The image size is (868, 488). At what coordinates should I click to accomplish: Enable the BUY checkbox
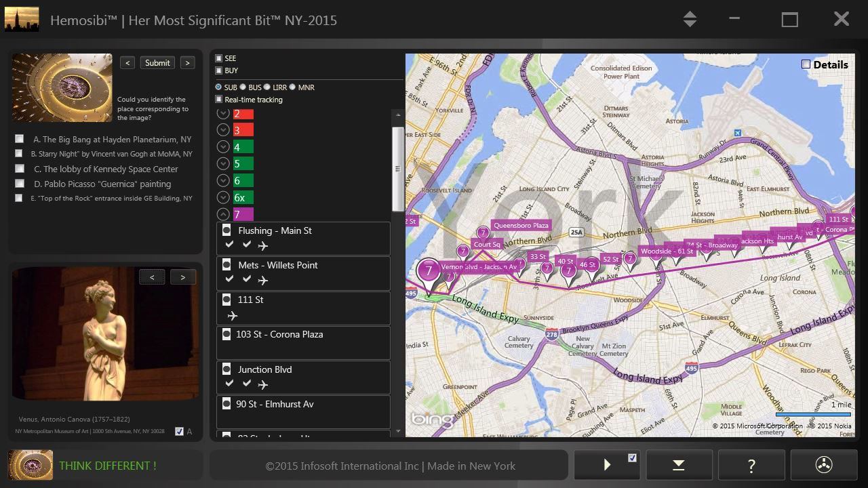(219, 70)
